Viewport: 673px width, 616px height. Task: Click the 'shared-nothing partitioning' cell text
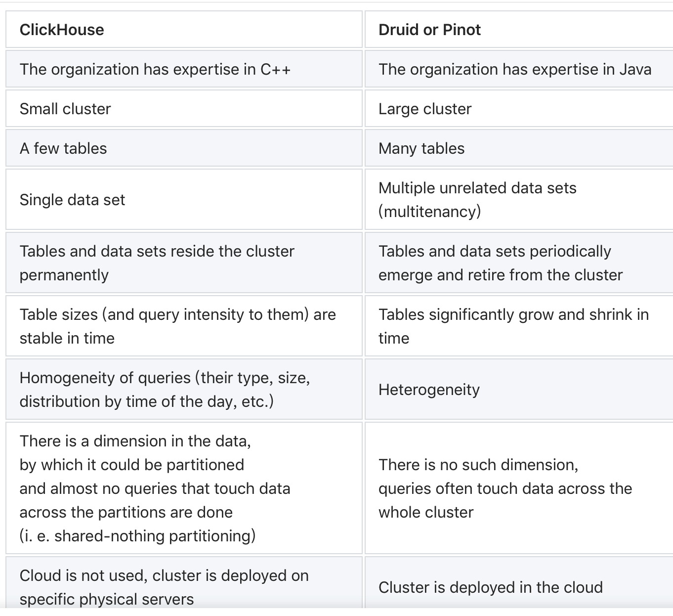click(137, 536)
